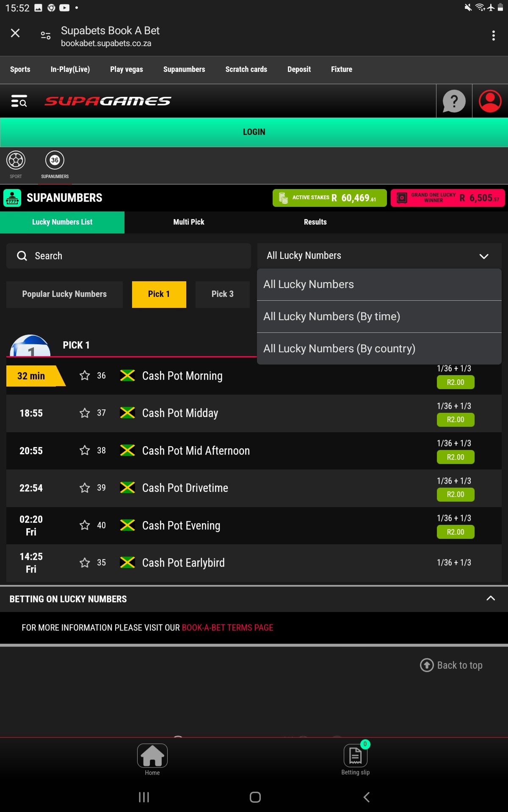Click Grand One Lucky Winner banner

click(448, 198)
